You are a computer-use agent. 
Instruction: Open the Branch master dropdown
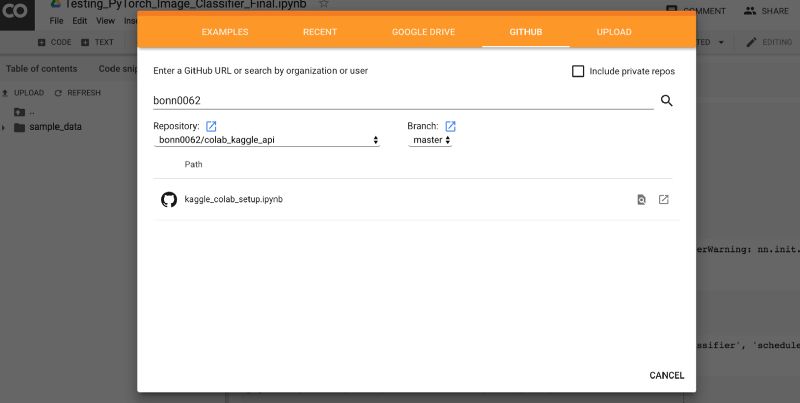pyautogui.click(x=430, y=140)
